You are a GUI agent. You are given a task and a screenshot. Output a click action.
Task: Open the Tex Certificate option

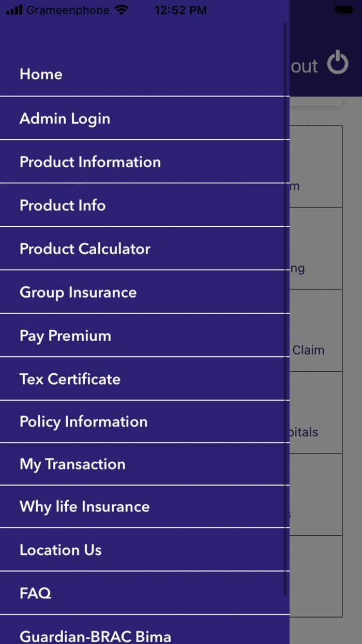(x=69, y=379)
